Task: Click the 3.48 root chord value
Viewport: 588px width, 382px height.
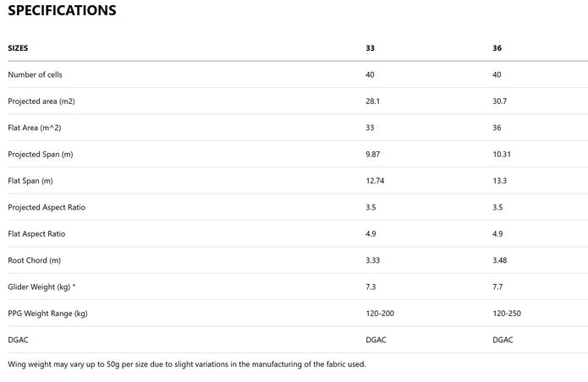Action: [x=500, y=260]
